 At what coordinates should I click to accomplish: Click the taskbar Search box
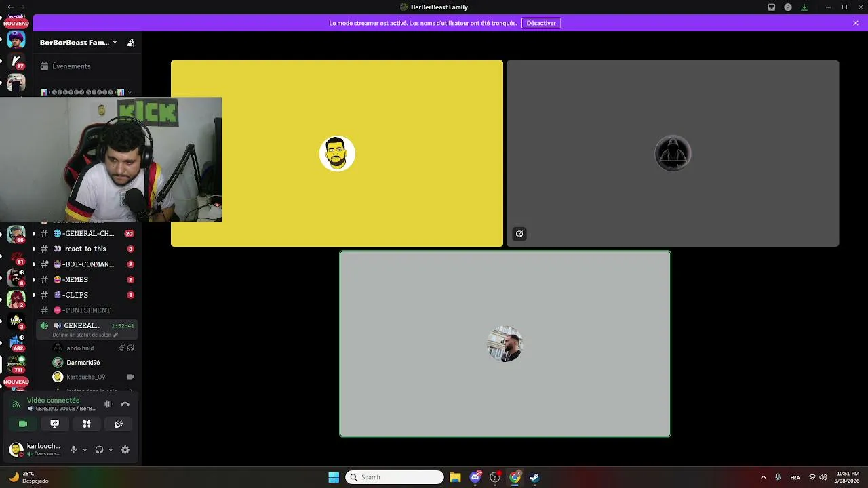(395, 477)
